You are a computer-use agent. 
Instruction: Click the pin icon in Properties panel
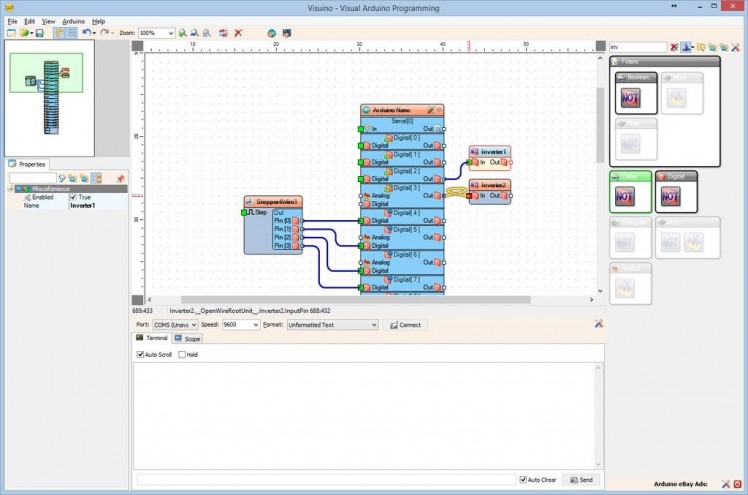click(x=121, y=178)
